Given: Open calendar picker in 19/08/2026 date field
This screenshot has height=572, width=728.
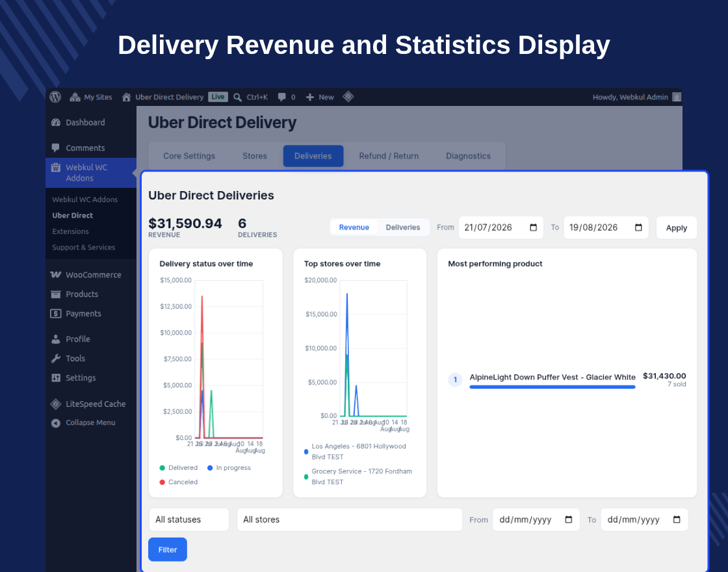Looking at the screenshot, I should click(x=638, y=227).
